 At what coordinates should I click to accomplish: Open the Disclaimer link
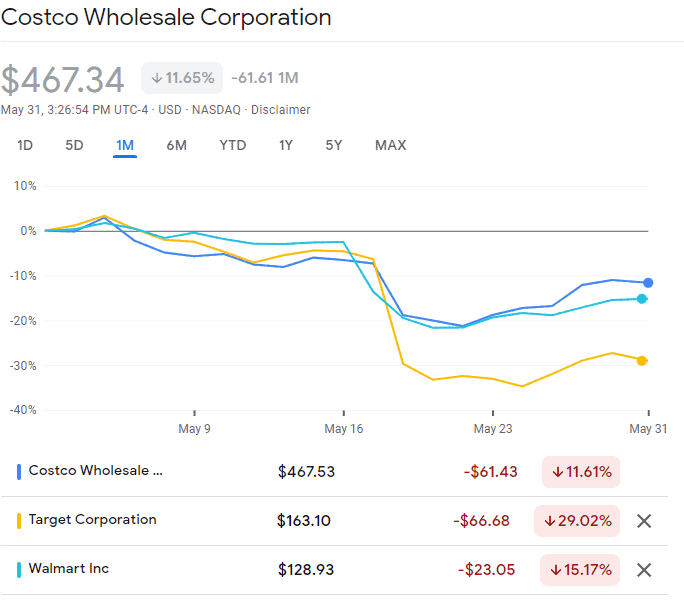pos(280,110)
